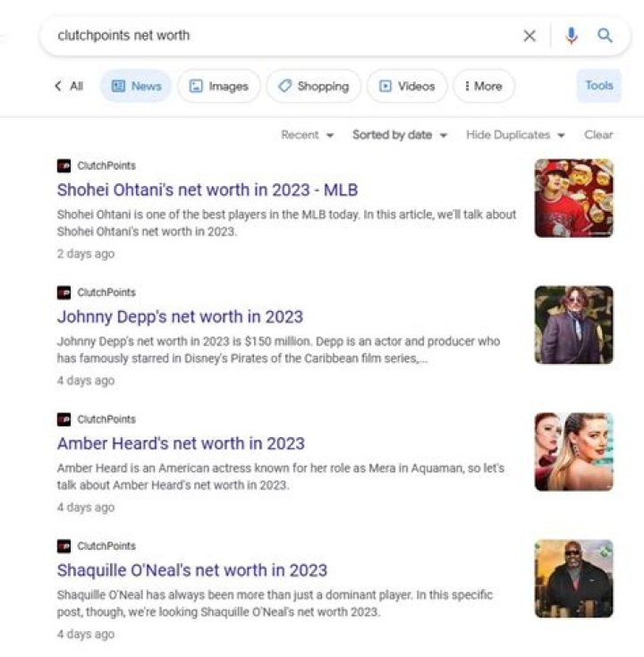Click ClutchPoints source name above Johnny Depp
The image size is (644, 657).
coord(106,292)
